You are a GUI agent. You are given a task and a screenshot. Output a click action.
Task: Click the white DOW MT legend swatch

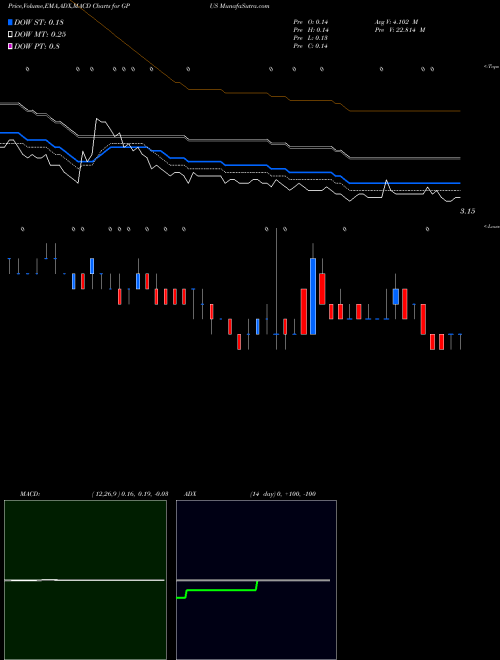(x=10, y=35)
